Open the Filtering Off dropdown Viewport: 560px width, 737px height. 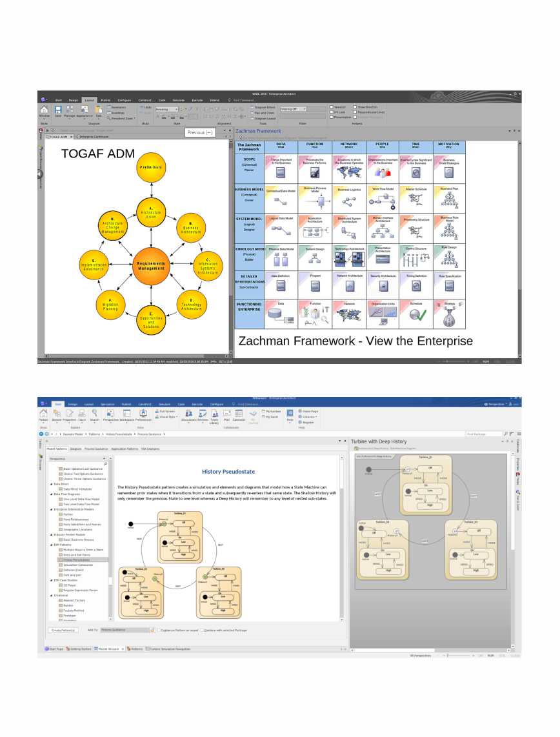coord(293,109)
